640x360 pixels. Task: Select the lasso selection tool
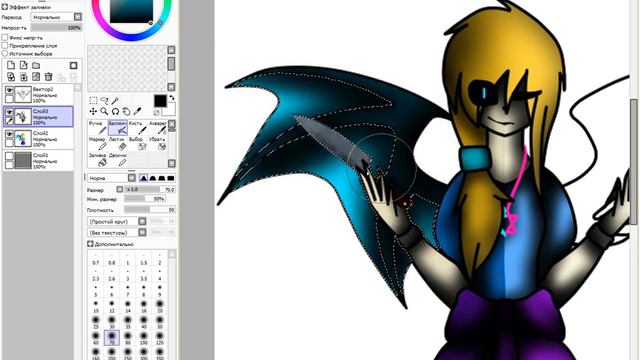104,100
